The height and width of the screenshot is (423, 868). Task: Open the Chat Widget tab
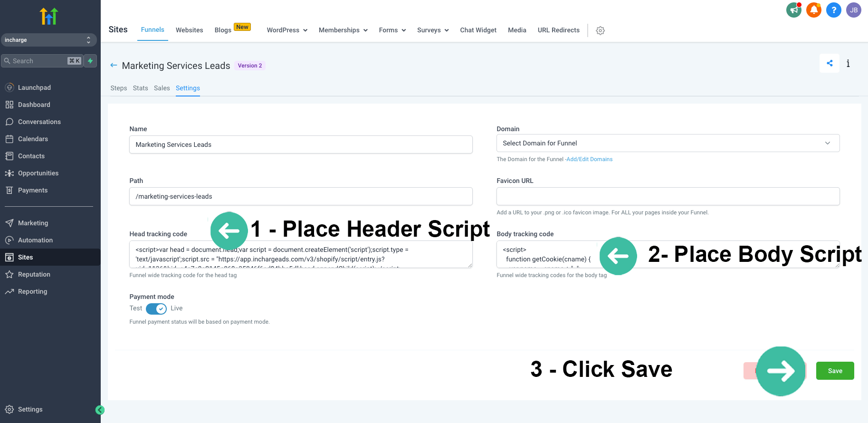pos(478,30)
